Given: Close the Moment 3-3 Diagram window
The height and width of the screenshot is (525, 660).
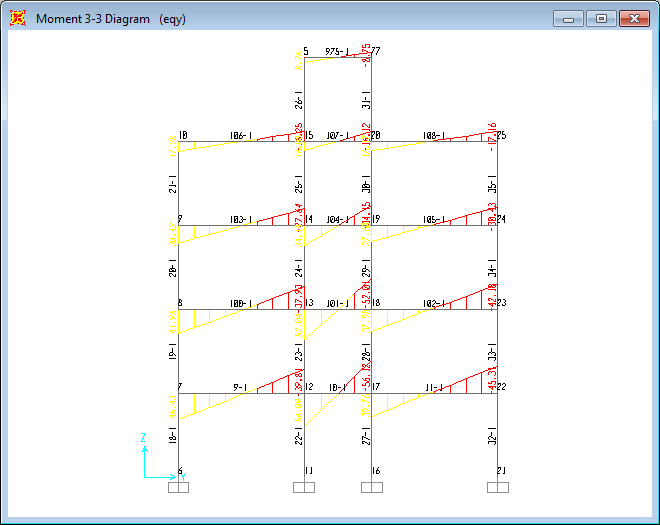Looking at the screenshot, I should [633, 18].
